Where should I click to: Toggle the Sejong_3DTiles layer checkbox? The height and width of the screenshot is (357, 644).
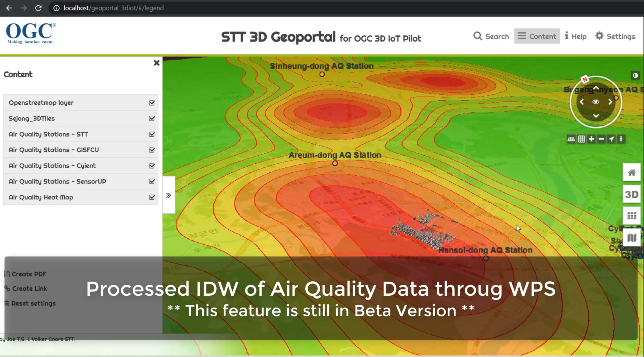click(152, 118)
